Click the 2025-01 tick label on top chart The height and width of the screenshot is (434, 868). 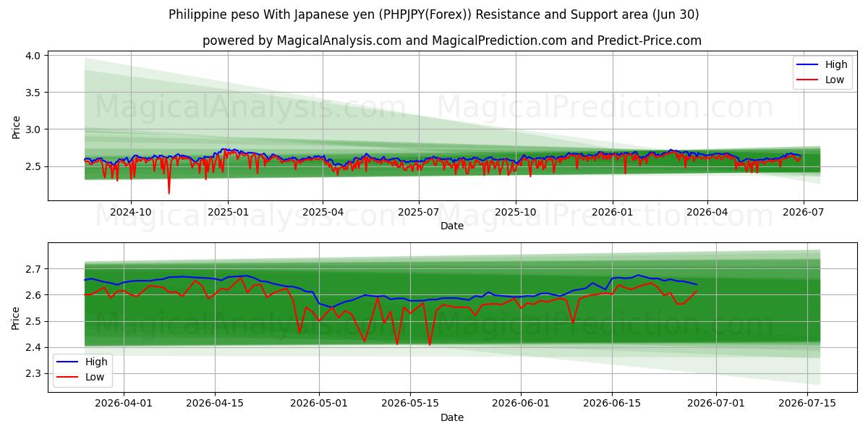pyautogui.click(x=228, y=213)
